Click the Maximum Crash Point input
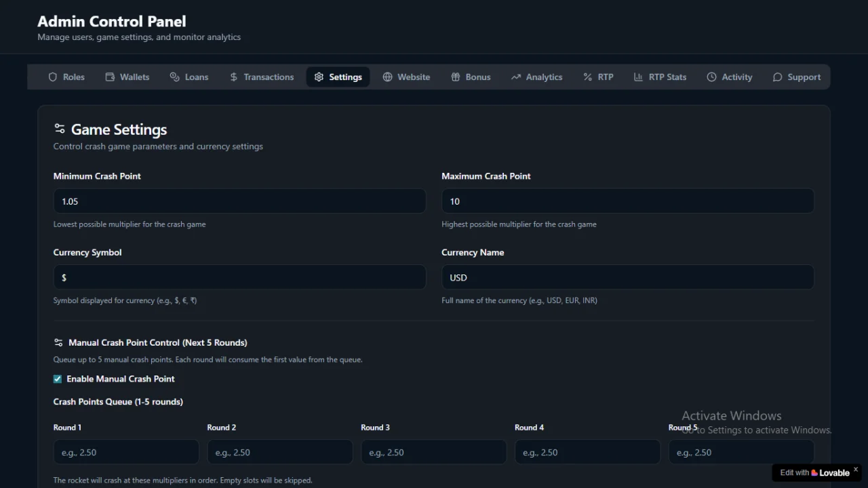Image resolution: width=868 pixels, height=488 pixels. pos(628,201)
